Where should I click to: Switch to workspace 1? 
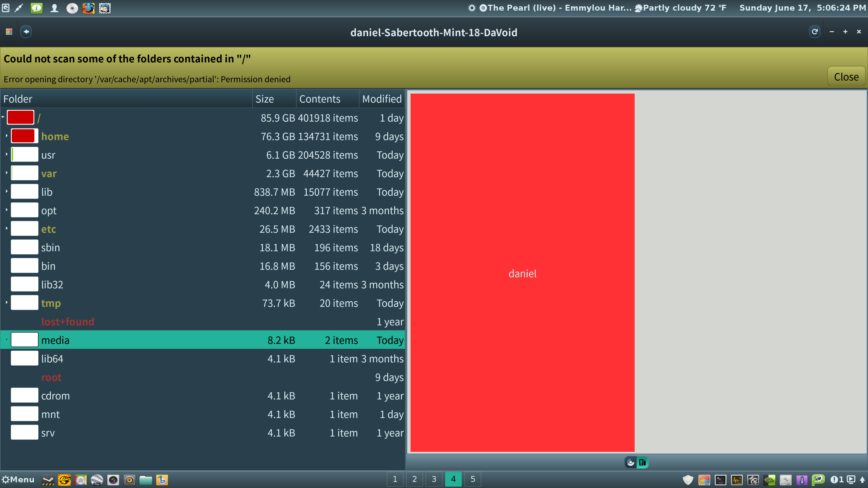pos(395,479)
